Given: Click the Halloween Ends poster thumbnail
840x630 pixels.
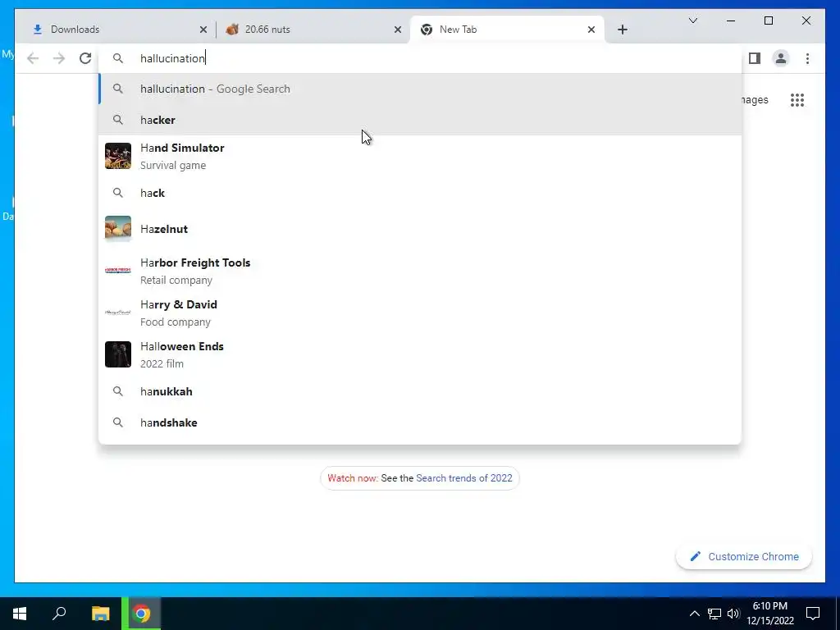Looking at the screenshot, I should (x=118, y=354).
